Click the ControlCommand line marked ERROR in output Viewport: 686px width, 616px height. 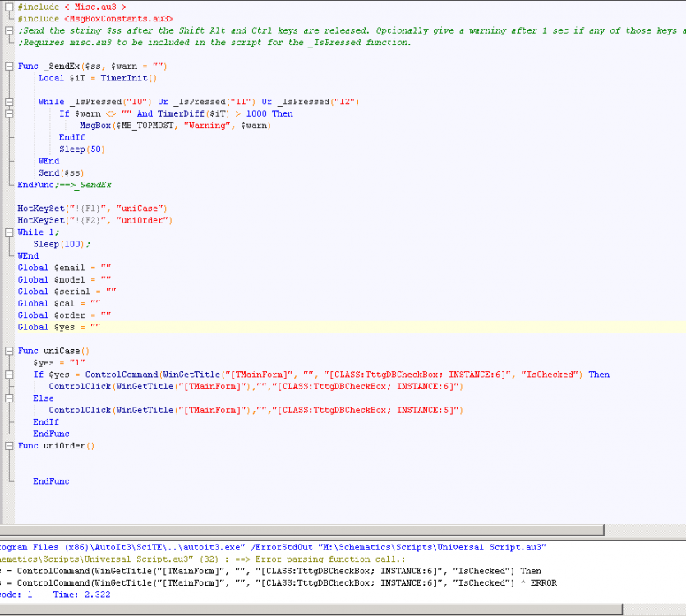click(x=246, y=583)
